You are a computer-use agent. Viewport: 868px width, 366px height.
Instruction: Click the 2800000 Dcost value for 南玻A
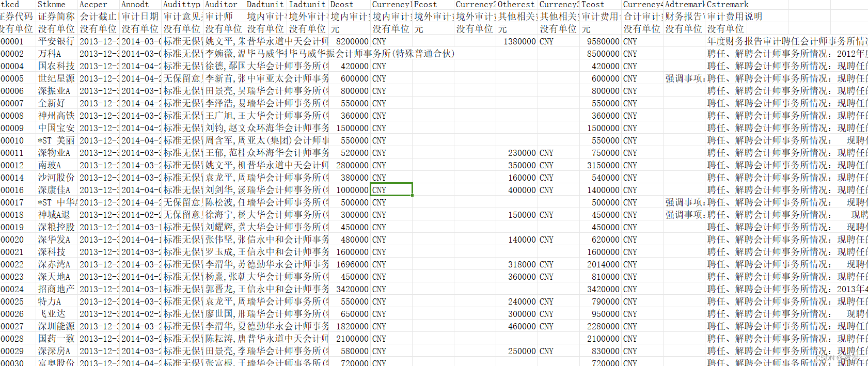coord(350,165)
